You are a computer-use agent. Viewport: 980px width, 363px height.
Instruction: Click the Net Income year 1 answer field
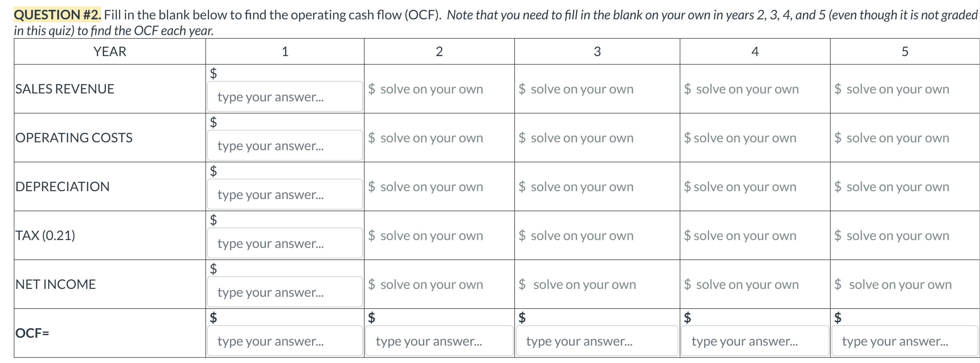coord(285,292)
